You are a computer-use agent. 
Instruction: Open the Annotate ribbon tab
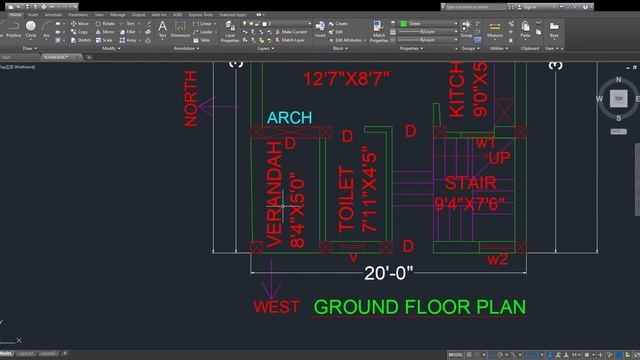click(x=53, y=15)
